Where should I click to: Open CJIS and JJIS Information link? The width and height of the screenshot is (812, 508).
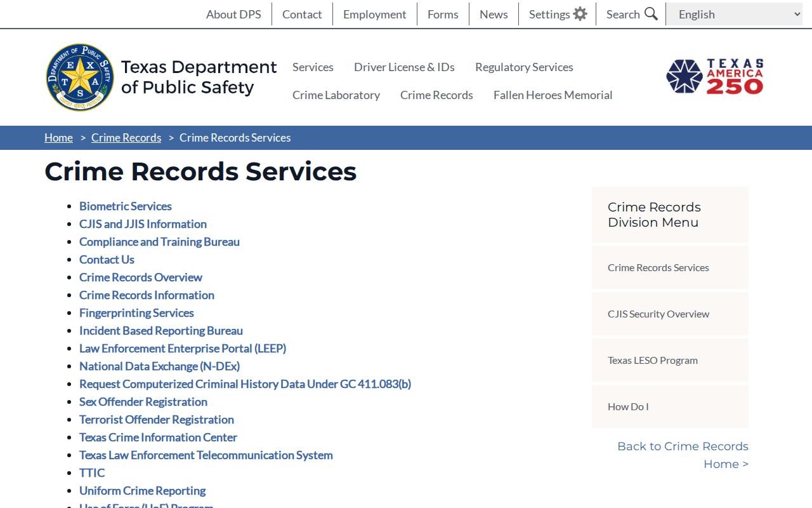[143, 224]
